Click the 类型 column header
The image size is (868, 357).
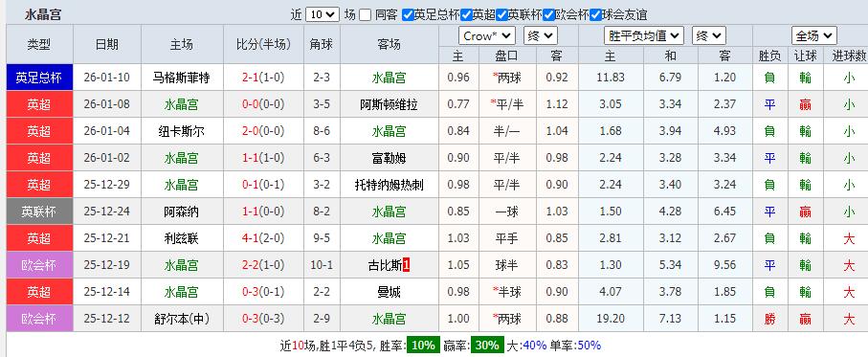pyautogui.click(x=39, y=44)
